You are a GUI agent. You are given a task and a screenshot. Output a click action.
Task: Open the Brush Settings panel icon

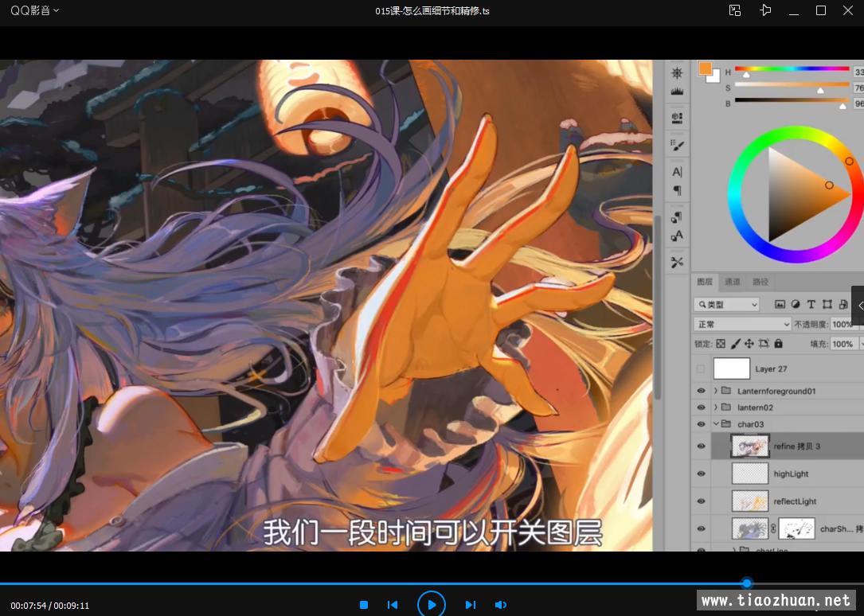coord(677,145)
